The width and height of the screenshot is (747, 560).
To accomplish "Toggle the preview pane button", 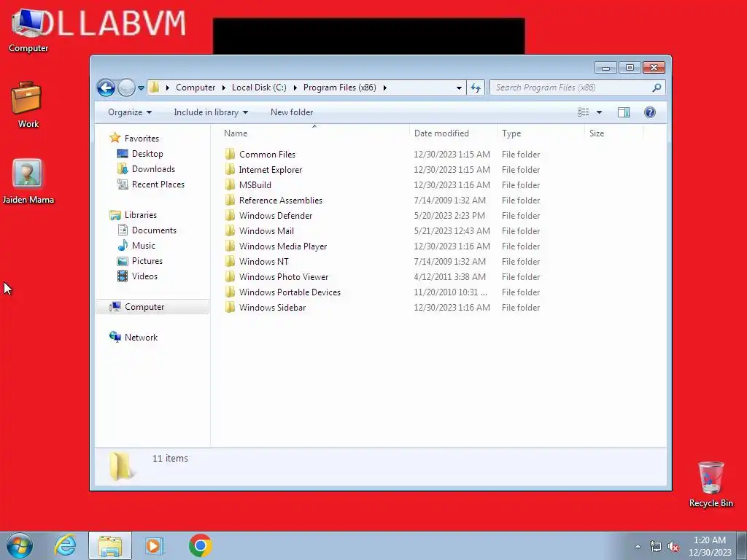I will point(623,112).
